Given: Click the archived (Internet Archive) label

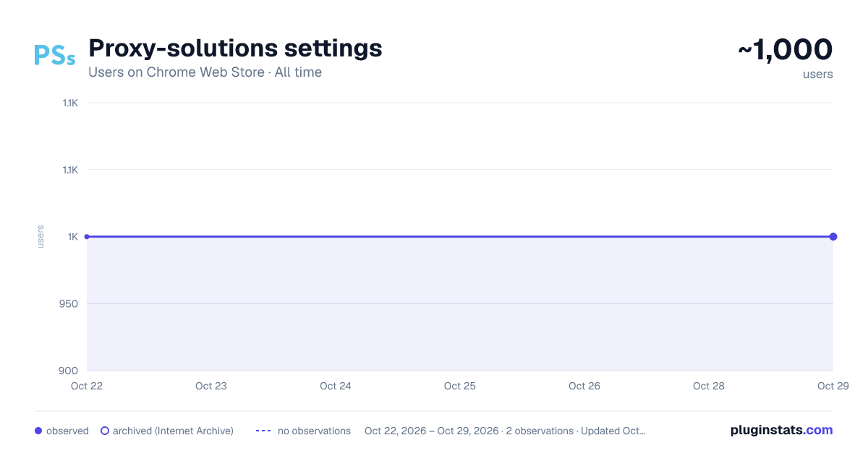Looking at the screenshot, I should (x=173, y=431).
